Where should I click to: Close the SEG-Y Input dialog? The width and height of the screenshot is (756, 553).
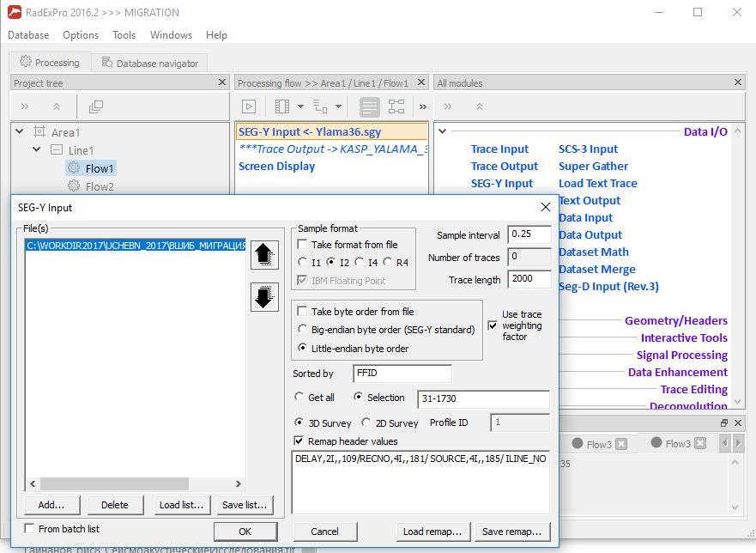(545, 207)
